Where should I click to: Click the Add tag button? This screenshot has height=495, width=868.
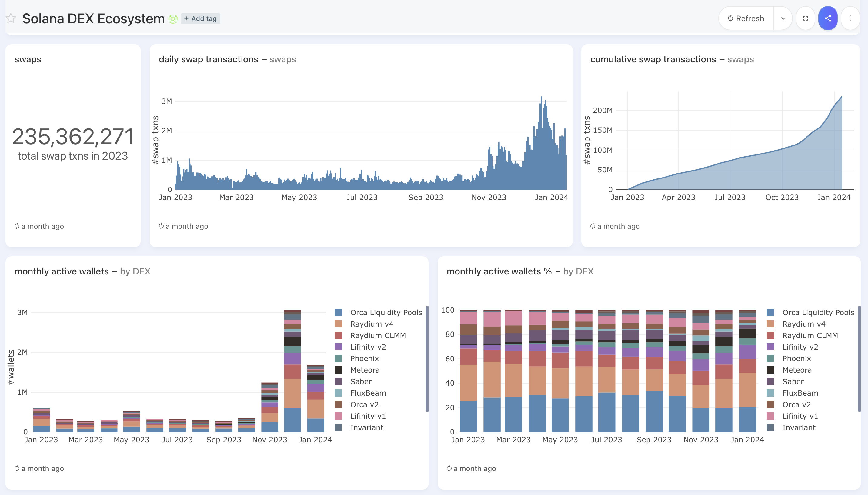[200, 19]
